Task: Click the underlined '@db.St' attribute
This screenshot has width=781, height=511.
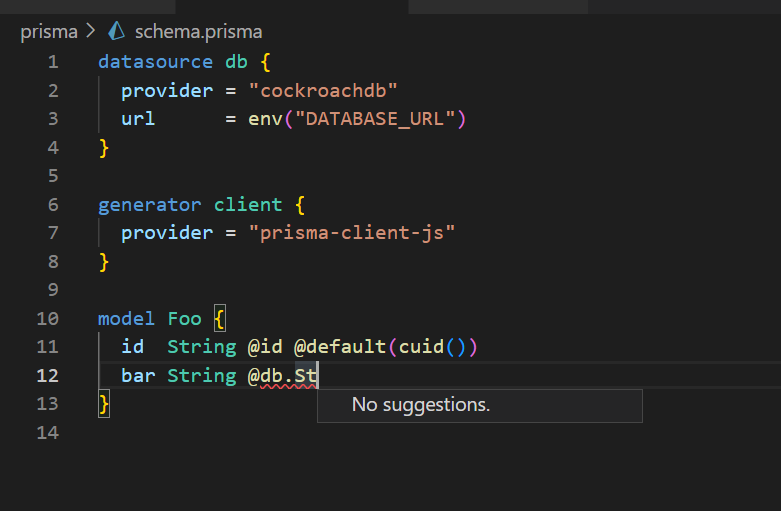Action: tap(282, 376)
